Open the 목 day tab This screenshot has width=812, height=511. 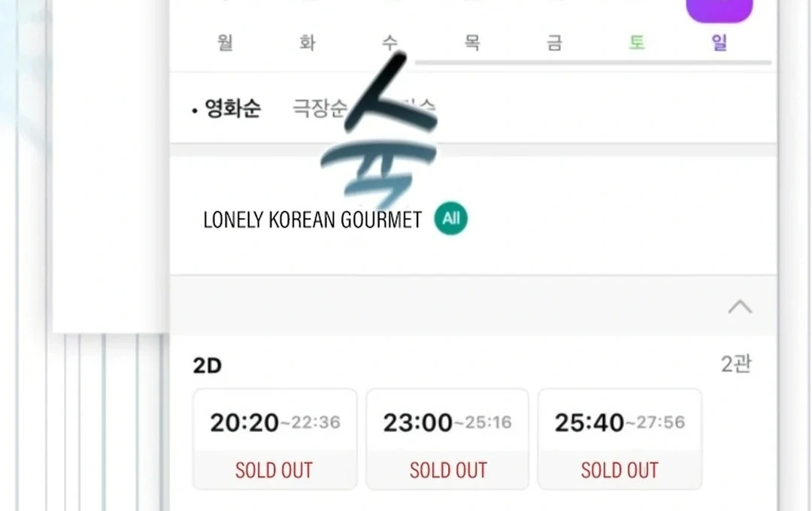click(472, 43)
